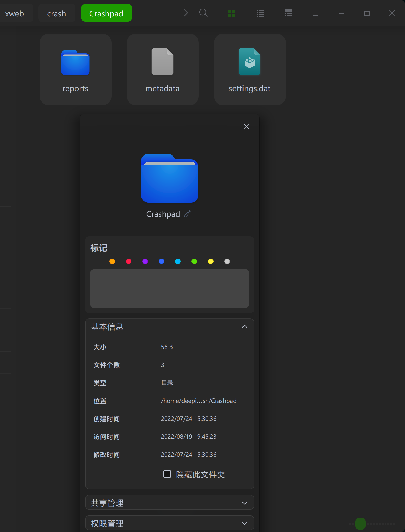Click the size value 56 B

[167, 347]
